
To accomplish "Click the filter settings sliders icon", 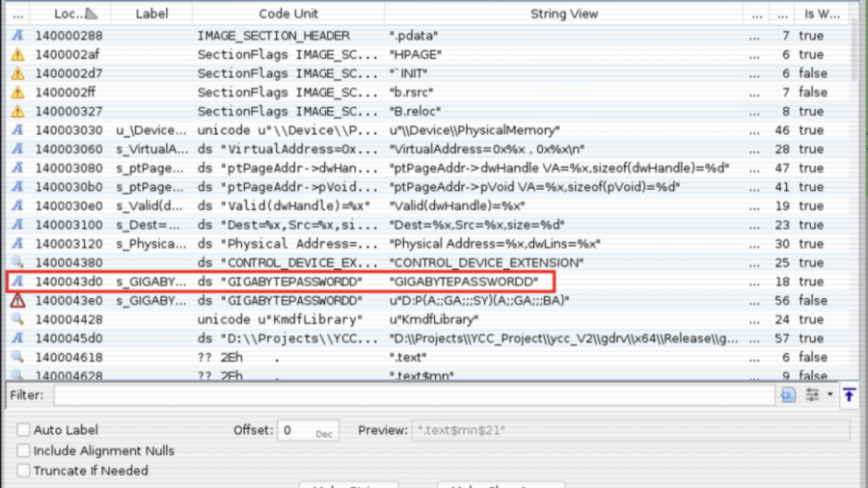I will pos(812,395).
